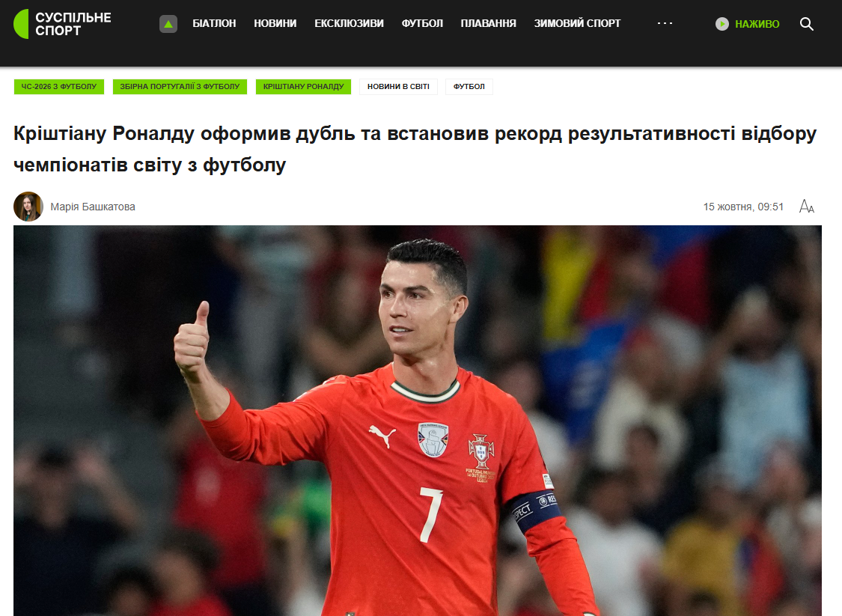Click author Марія Башкатова avatar
This screenshot has height=616, width=842.
click(28, 207)
